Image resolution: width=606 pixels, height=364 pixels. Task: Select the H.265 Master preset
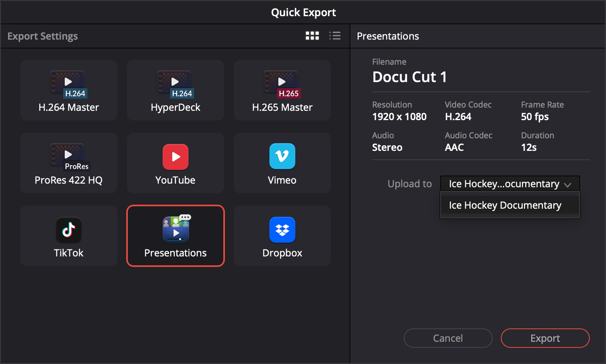(282, 90)
